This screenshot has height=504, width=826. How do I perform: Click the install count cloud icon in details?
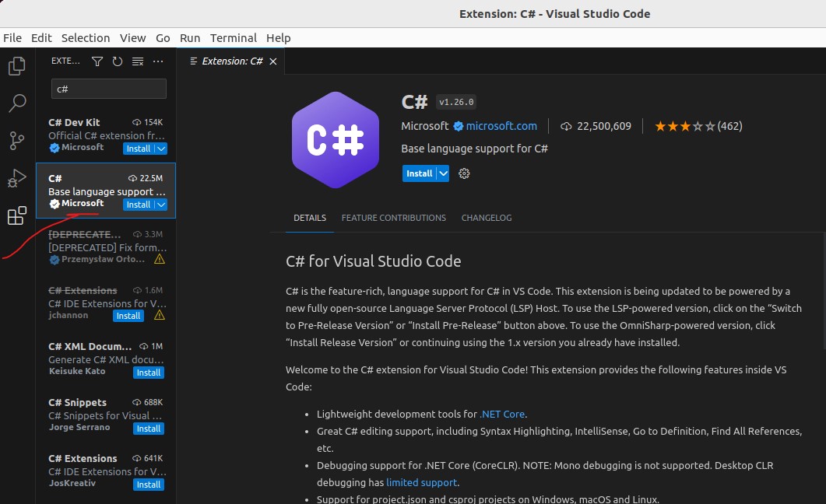click(566, 126)
